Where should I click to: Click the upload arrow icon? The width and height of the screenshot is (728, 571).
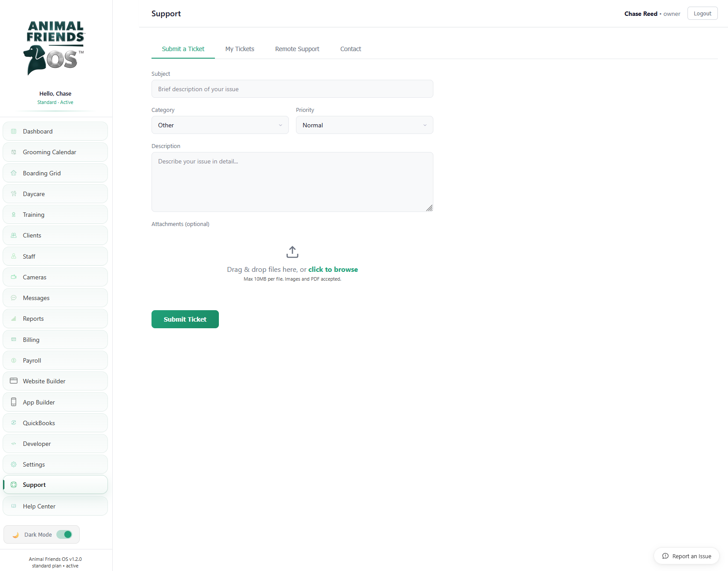click(292, 252)
